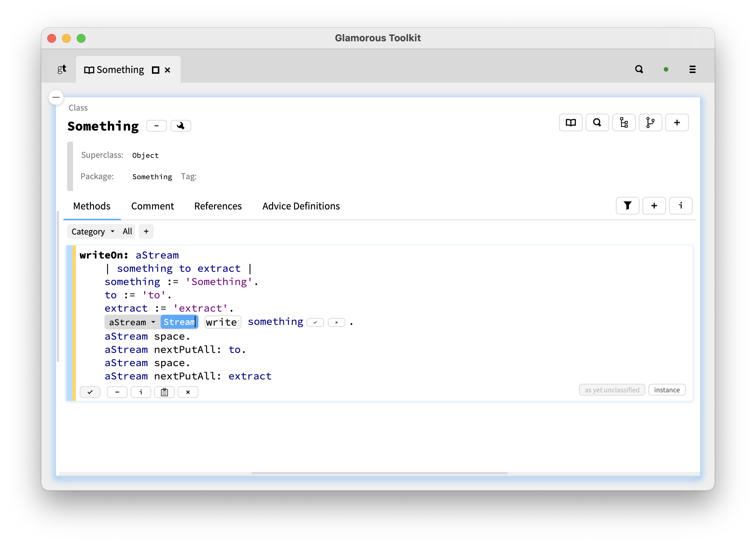The image size is (756, 545).
Task: Click the Something class title
Action: (x=103, y=126)
